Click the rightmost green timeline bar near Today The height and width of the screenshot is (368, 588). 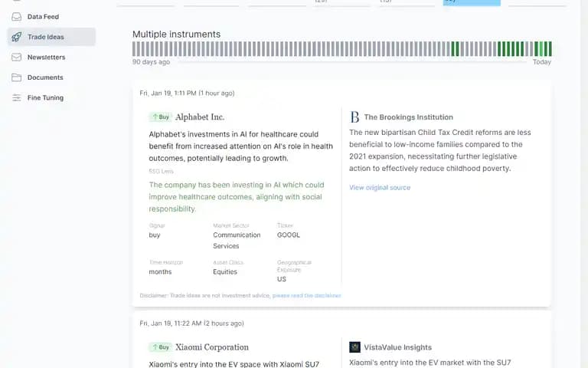click(550, 49)
